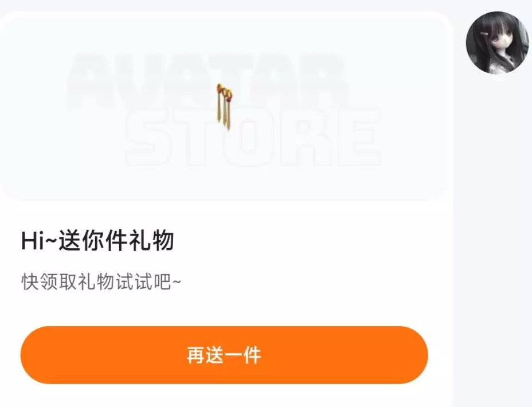The height and width of the screenshot is (407, 532).
Task: Open the gift preview image panel
Action: pos(224,107)
